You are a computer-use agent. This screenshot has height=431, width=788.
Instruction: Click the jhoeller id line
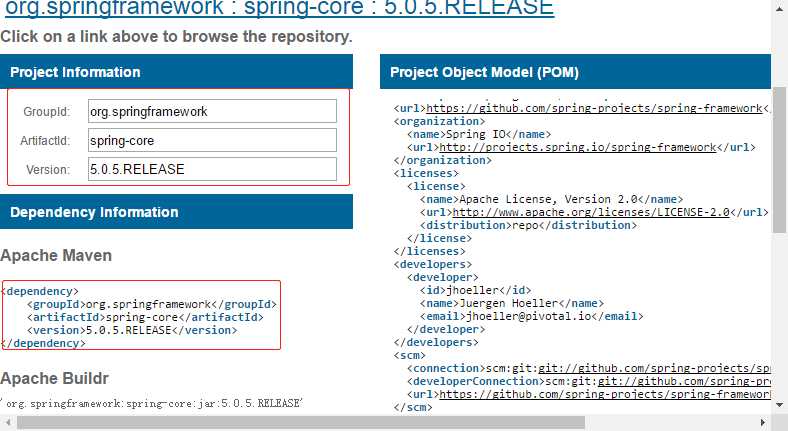pyautogui.click(x=475, y=290)
